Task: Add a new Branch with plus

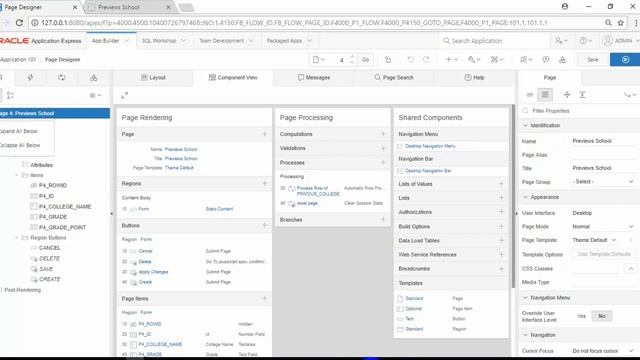Action: point(383,220)
